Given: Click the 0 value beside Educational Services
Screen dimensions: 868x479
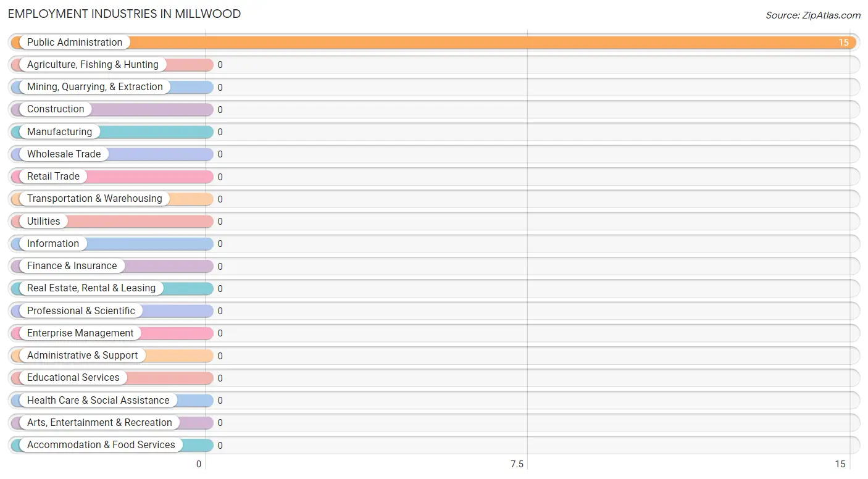Looking at the screenshot, I should pyautogui.click(x=220, y=378).
